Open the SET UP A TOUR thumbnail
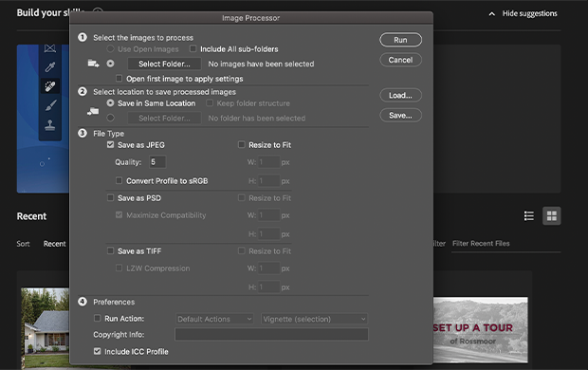Viewport: 588px width, 370px height. (x=481, y=330)
